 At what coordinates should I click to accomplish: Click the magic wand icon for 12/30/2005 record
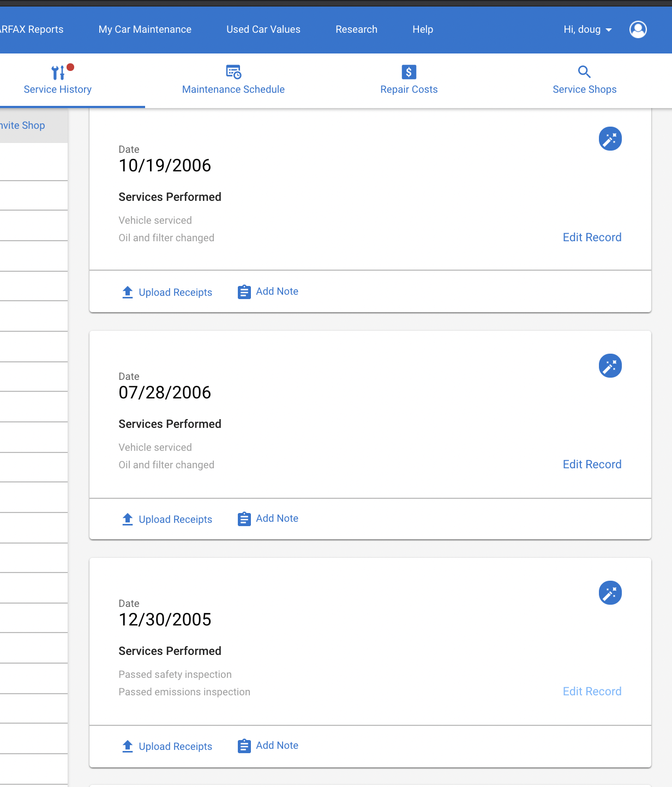[610, 593]
